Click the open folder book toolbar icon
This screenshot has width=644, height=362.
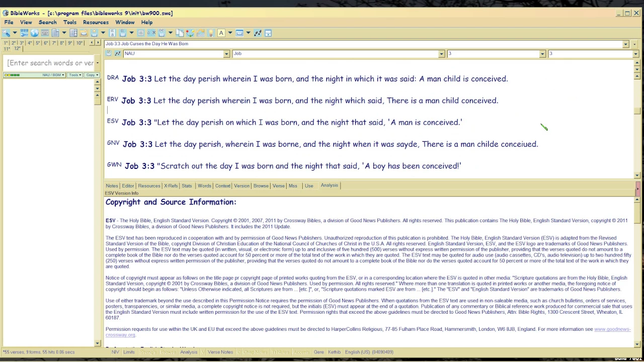pyautogui.click(x=84, y=33)
